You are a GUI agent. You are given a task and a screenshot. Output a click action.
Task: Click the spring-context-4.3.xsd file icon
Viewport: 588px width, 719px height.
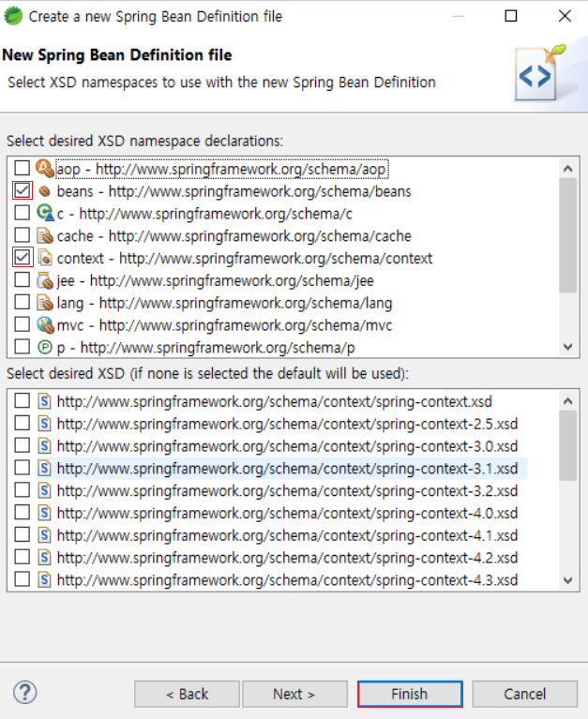[44, 579]
